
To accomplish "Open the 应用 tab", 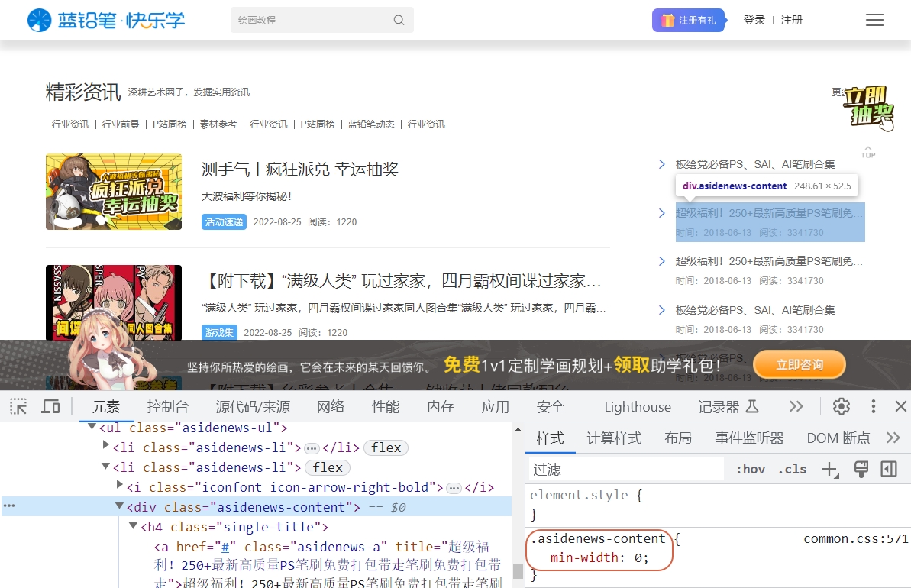I will 496,407.
